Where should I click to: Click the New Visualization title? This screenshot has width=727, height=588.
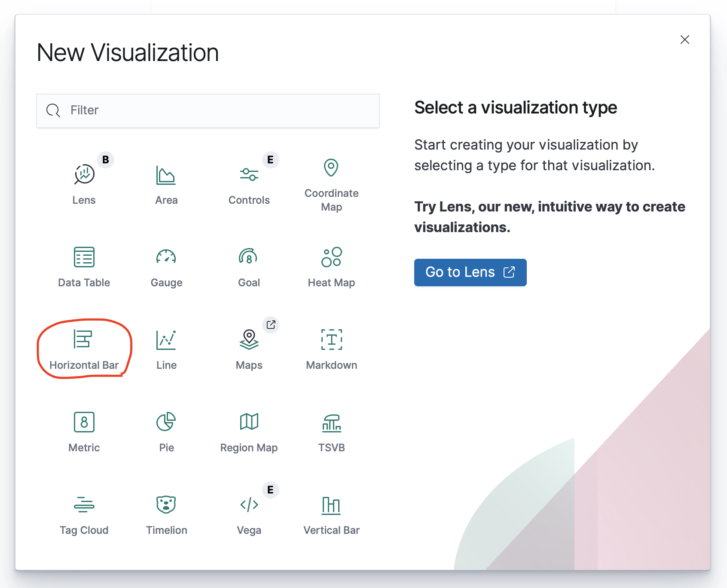point(128,53)
